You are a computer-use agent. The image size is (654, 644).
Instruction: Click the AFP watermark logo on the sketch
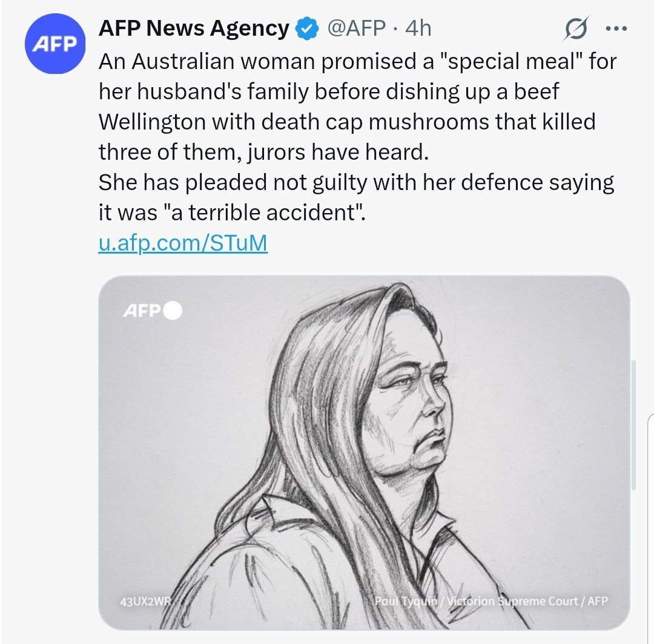tap(142, 310)
